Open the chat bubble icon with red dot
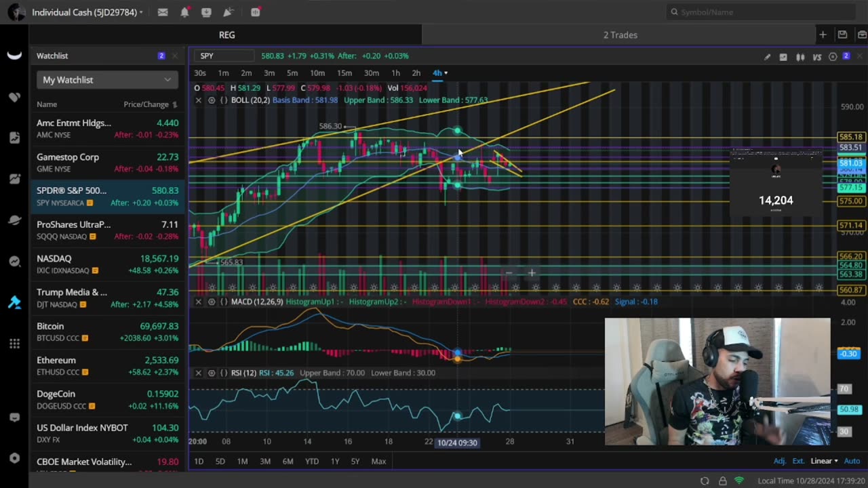This screenshot has width=868, height=488. (255, 12)
